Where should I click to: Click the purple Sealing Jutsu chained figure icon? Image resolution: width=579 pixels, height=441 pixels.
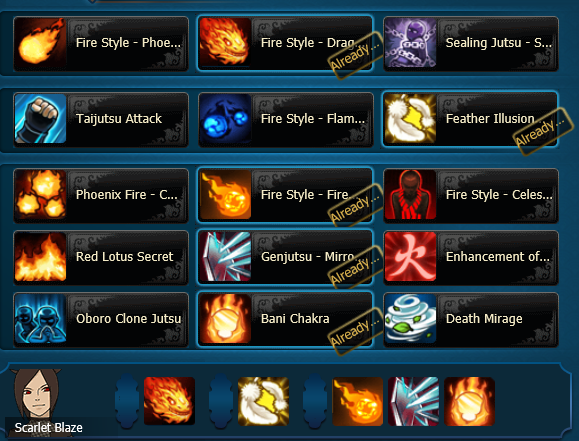pos(410,43)
